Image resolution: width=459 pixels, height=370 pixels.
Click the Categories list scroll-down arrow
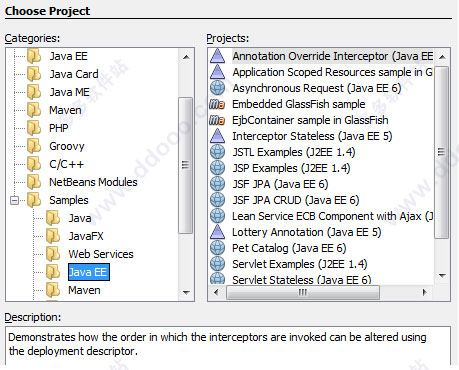tap(186, 292)
